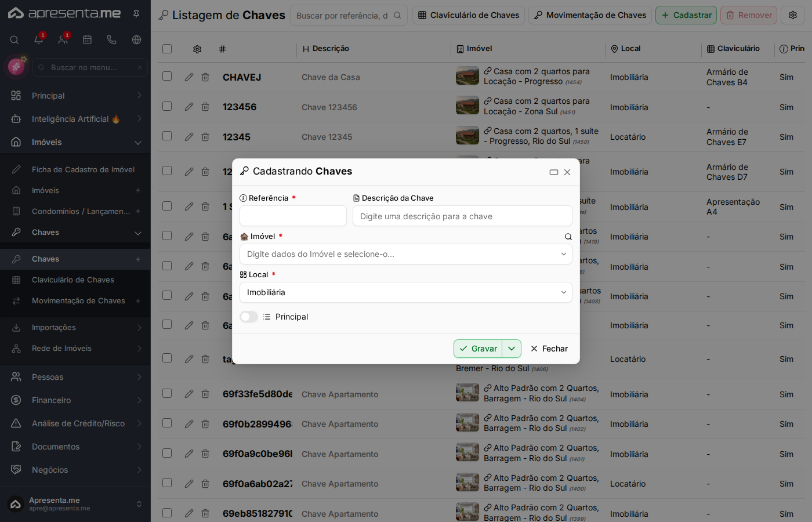
Task: Click the Referência input field
Action: pos(293,216)
